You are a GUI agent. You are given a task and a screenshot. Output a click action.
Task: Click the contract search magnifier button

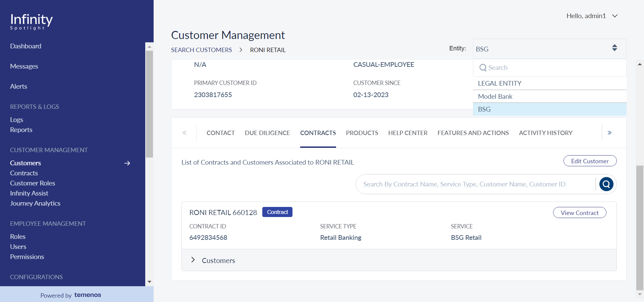[606, 184]
